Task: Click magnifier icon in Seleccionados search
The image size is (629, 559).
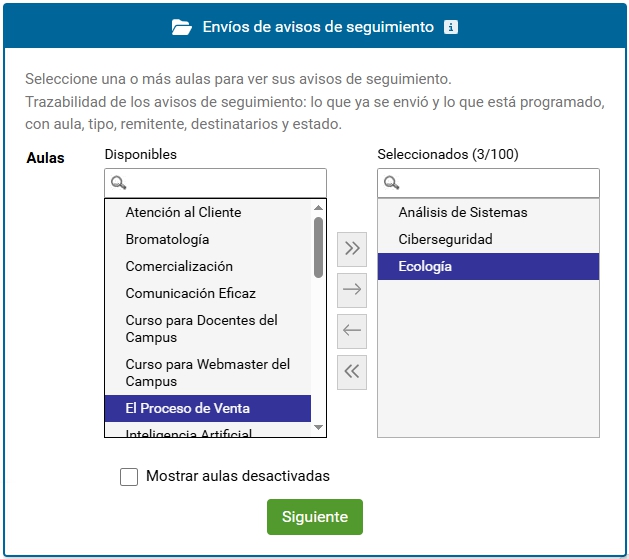Action: 391,183
